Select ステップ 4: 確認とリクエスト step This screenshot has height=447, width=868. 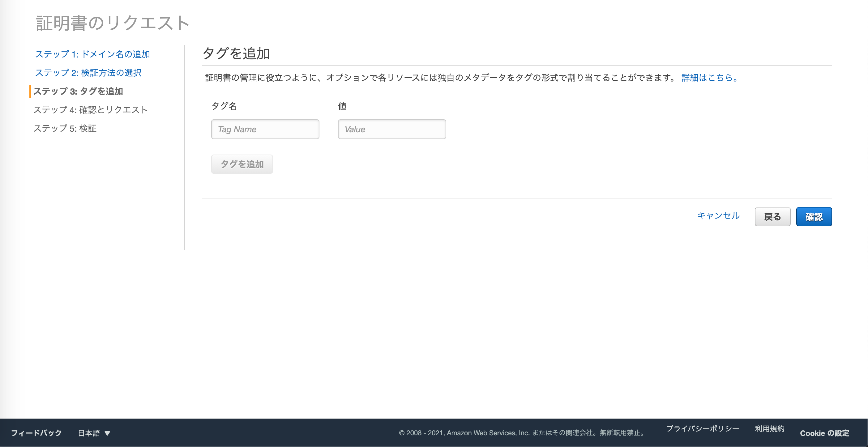(90, 110)
